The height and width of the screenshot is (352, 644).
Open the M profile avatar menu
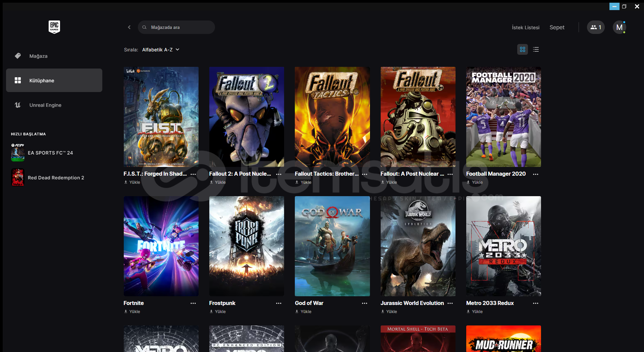pyautogui.click(x=620, y=27)
